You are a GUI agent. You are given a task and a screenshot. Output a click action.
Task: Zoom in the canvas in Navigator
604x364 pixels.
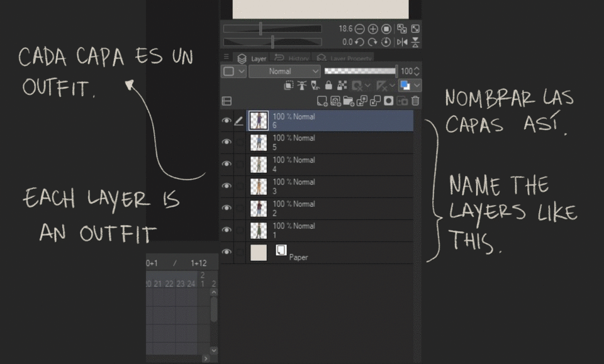pyautogui.click(x=373, y=29)
